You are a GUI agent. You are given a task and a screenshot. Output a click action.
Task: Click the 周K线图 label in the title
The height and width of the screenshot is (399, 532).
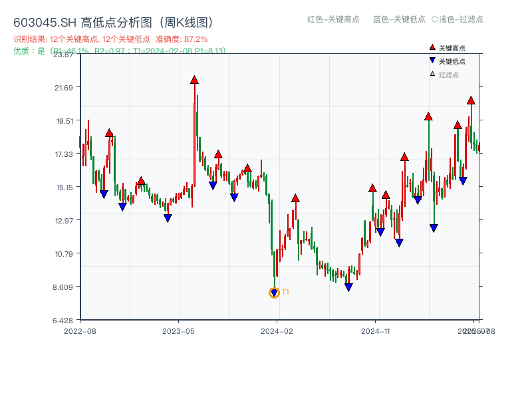point(184,21)
